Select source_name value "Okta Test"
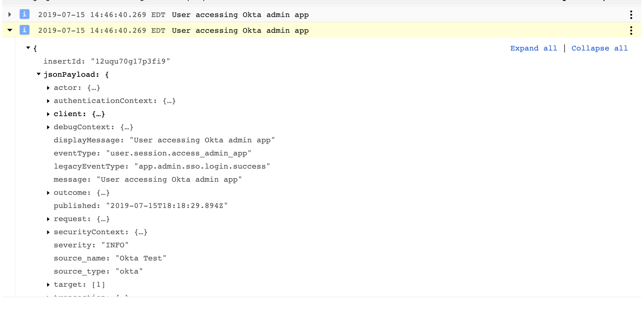The image size is (644, 311). click(x=141, y=258)
